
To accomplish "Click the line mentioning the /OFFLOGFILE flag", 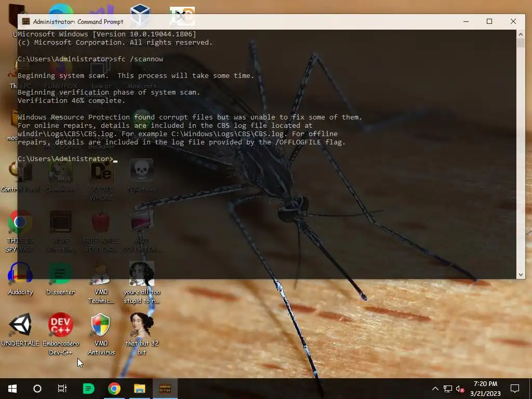I will coord(181,142).
